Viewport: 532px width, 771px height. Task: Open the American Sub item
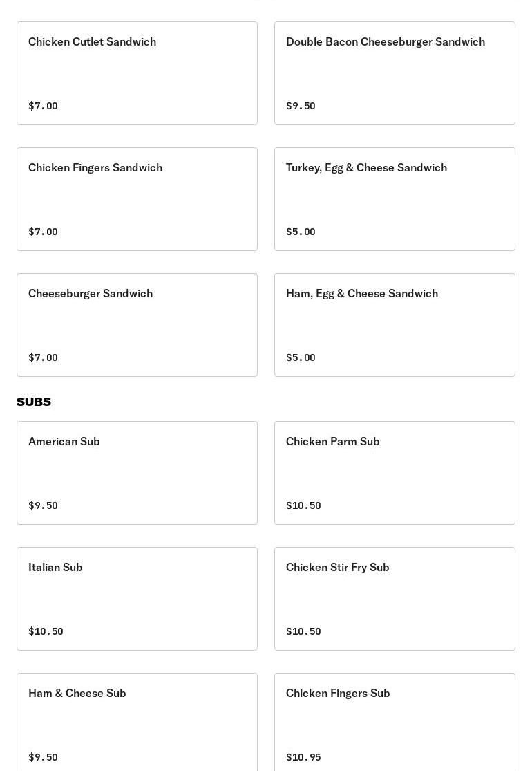tap(137, 473)
